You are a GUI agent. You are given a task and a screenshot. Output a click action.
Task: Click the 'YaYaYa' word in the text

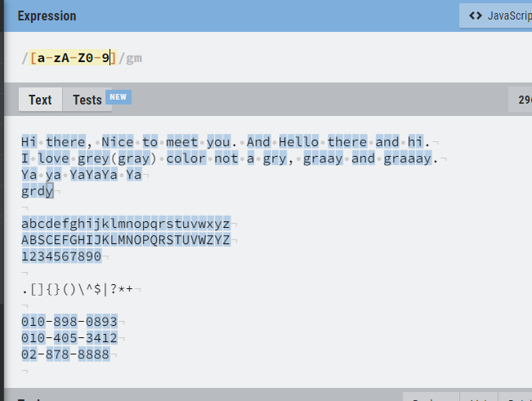(94, 175)
